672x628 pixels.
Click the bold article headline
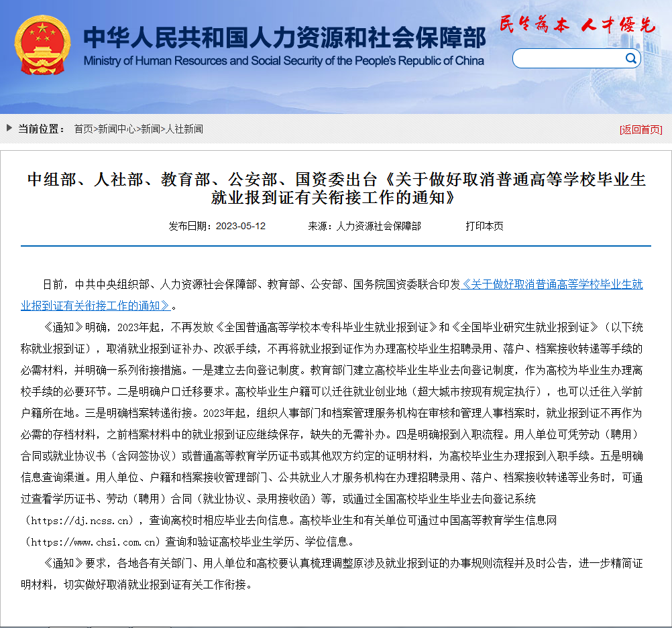(x=336, y=188)
